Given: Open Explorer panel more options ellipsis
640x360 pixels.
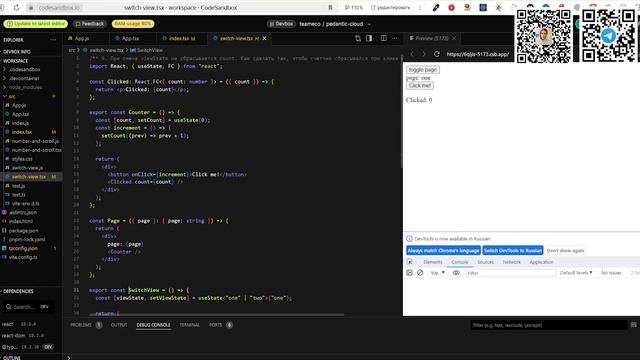Looking at the screenshot, I should point(53,40).
